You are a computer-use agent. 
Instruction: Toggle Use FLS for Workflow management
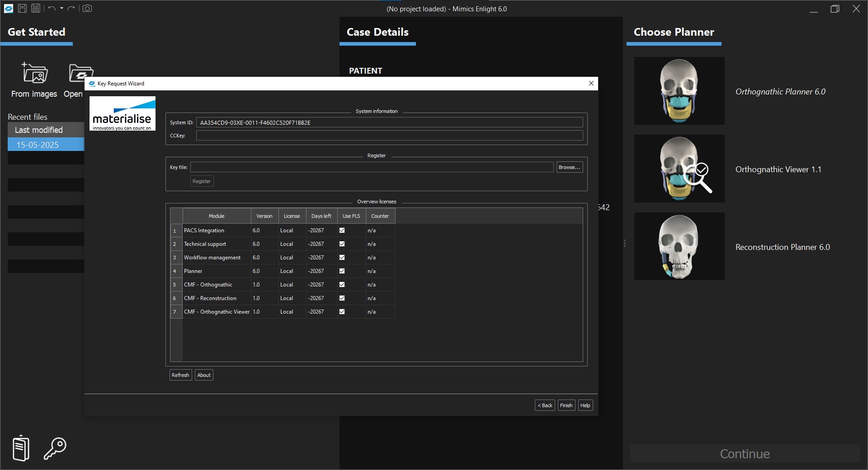click(x=342, y=257)
